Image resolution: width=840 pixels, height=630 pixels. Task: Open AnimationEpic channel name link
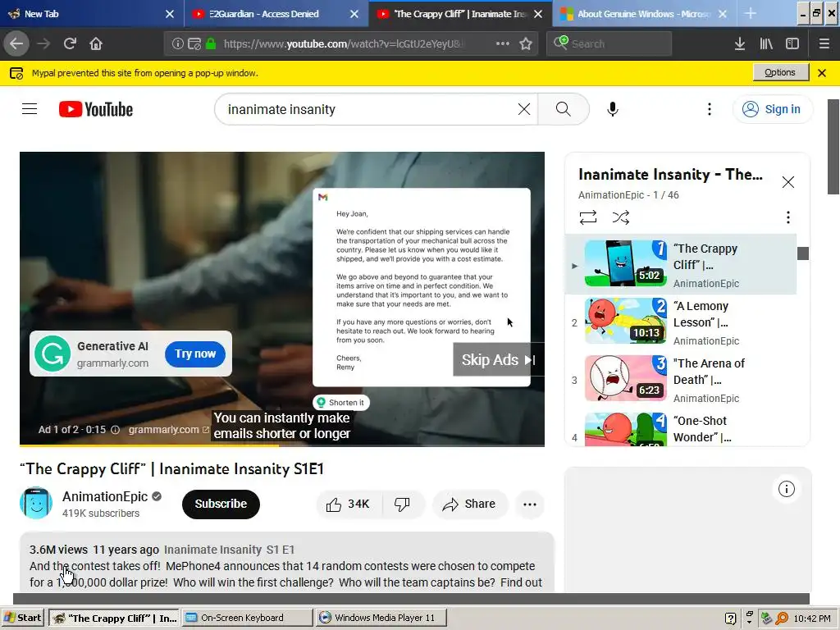coord(105,496)
